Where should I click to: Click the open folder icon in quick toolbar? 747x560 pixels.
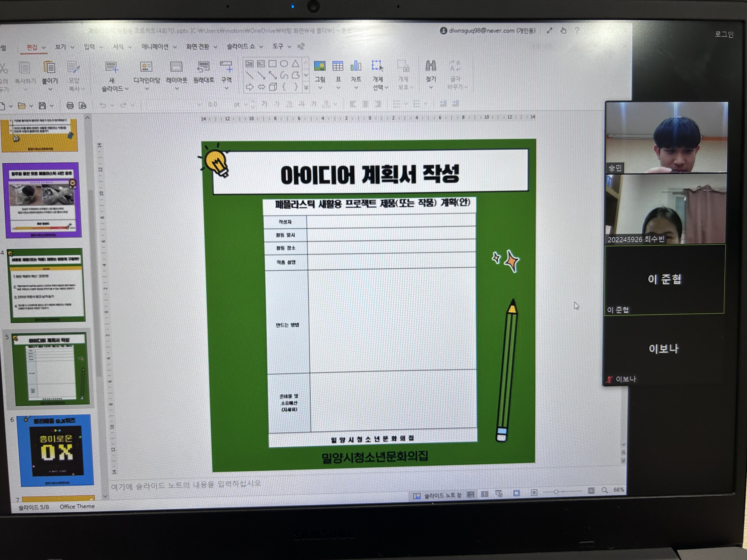(22, 106)
